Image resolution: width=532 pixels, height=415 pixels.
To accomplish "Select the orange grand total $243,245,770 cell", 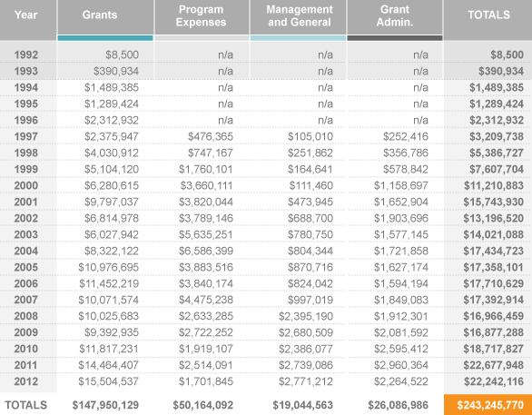I will (x=488, y=405).
